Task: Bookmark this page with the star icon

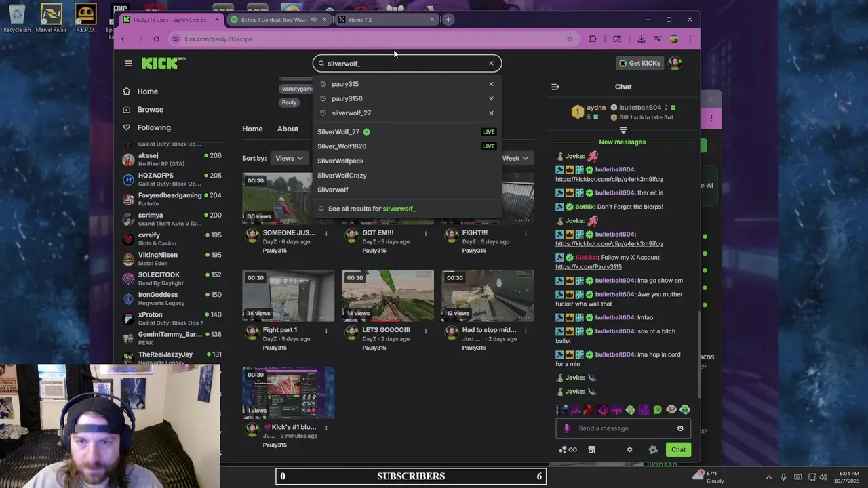Action: 570,39
